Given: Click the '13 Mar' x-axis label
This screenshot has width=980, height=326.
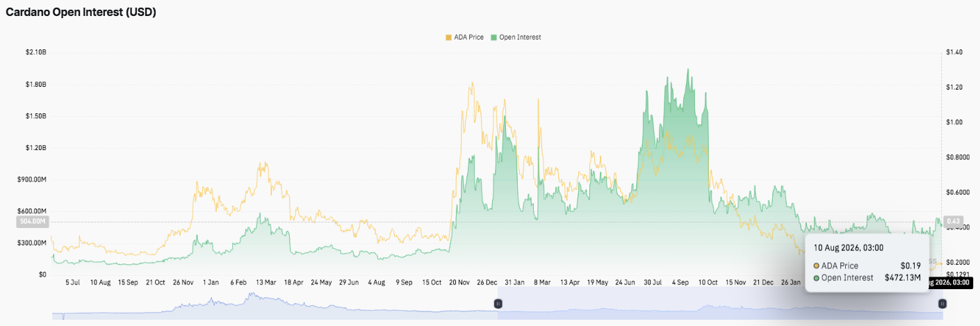Looking at the screenshot, I should (266, 283).
